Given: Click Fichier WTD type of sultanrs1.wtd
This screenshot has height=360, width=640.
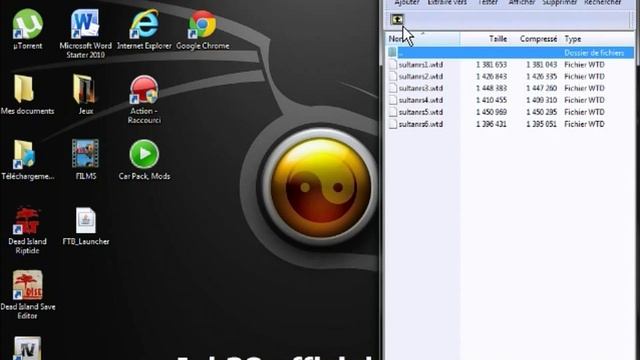Looking at the screenshot, I should (x=584, y=64).
